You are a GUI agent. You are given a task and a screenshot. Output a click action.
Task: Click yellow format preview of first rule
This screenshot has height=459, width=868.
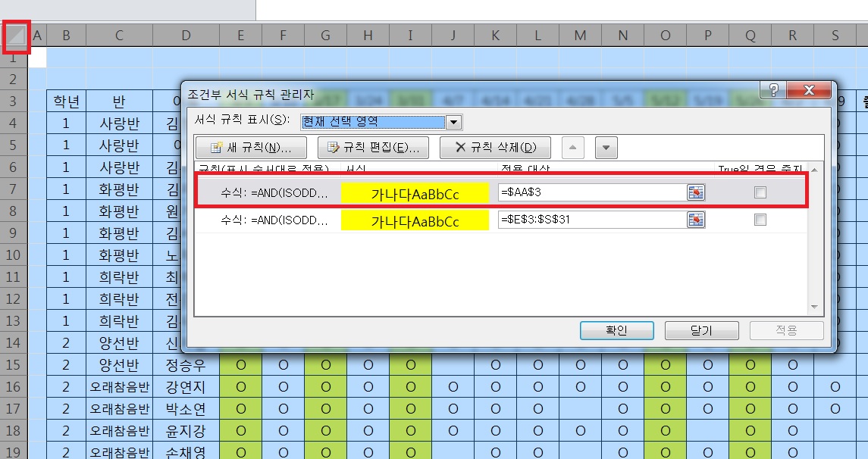415,194
